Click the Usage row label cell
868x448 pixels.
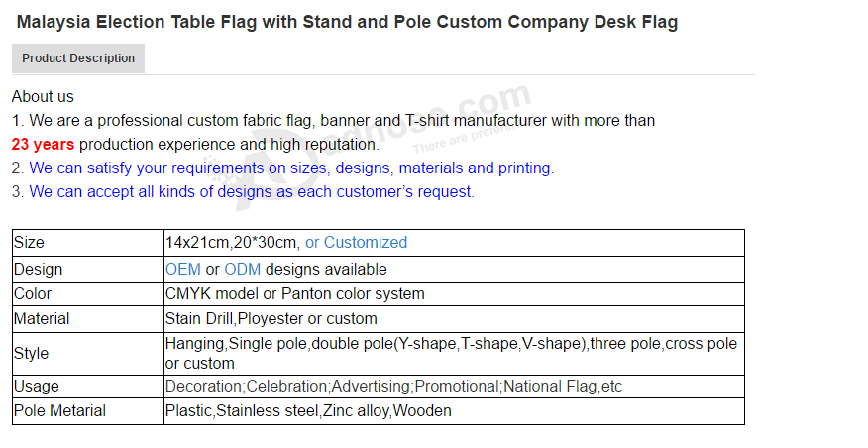pos(88,386)
